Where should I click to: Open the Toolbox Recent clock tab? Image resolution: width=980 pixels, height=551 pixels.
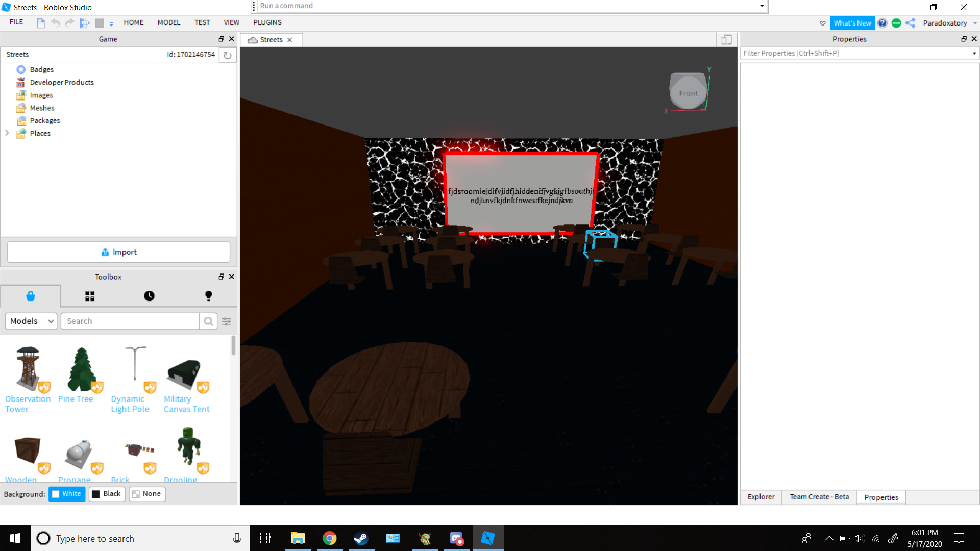point(149,296)
